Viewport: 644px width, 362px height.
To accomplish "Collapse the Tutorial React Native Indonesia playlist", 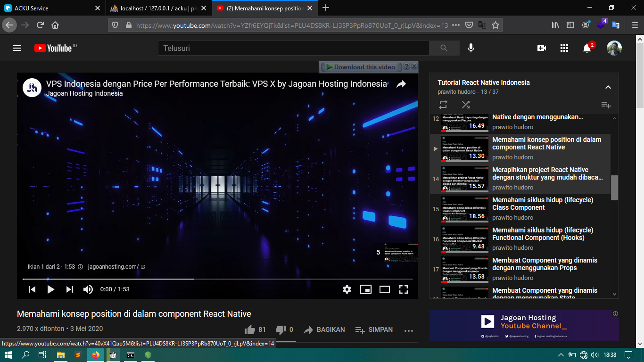I will pos(608,87).
